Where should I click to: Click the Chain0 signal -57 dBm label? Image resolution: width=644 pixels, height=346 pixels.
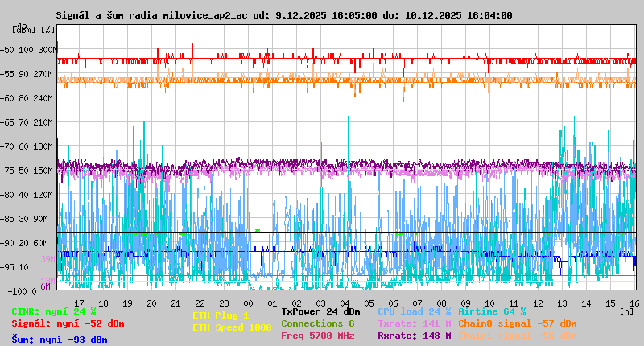pyautogui.click(x=517, y=323)
